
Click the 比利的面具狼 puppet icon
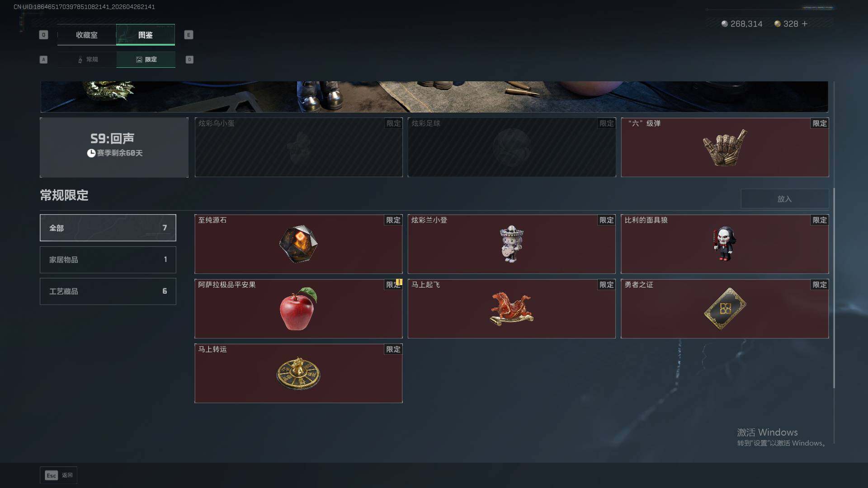pos(725,244)
